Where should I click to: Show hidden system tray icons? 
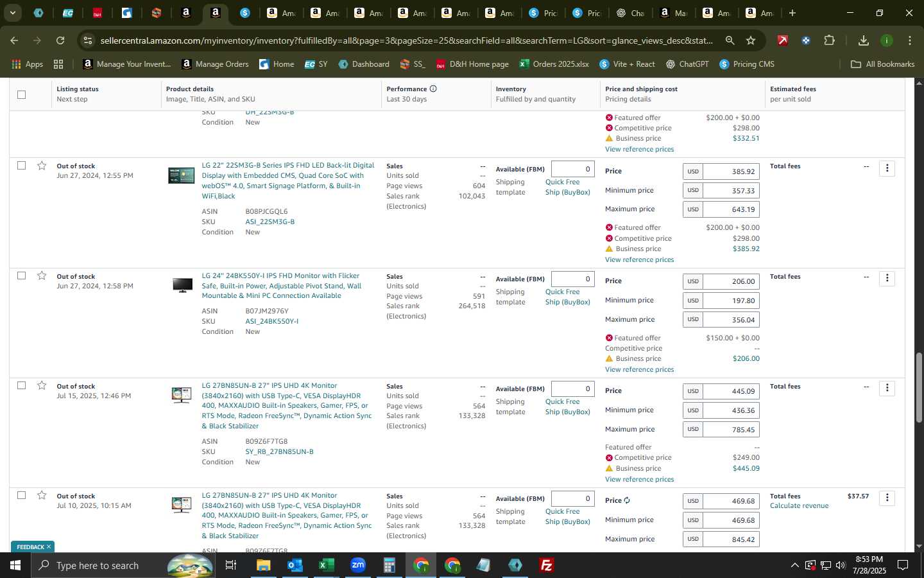pos(794,565)
